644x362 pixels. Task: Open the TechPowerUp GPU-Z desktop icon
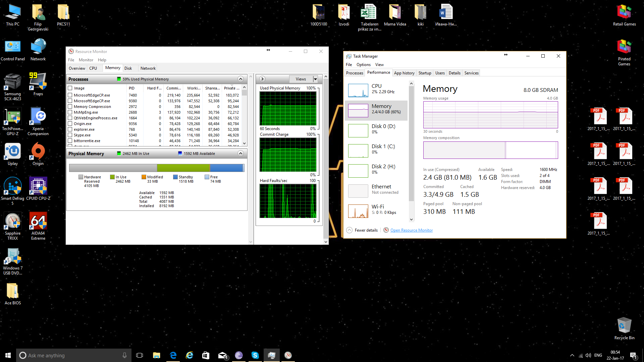[x=13, y=121]
